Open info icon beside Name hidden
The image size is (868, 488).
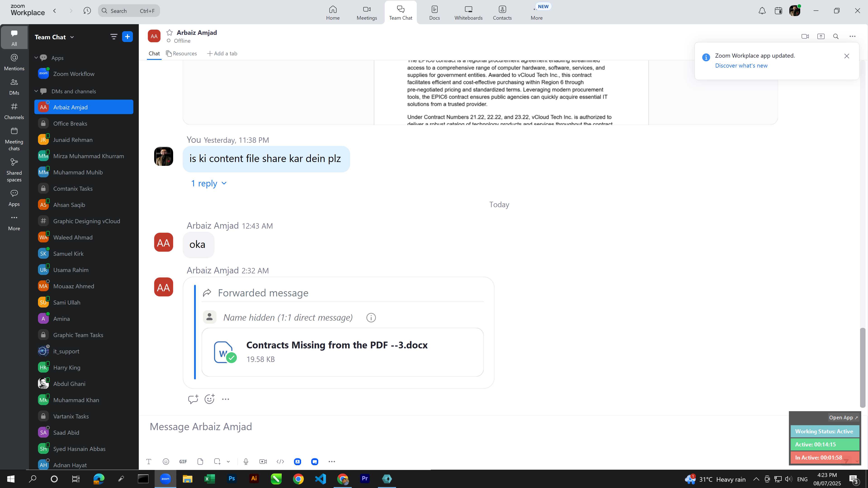371,318
